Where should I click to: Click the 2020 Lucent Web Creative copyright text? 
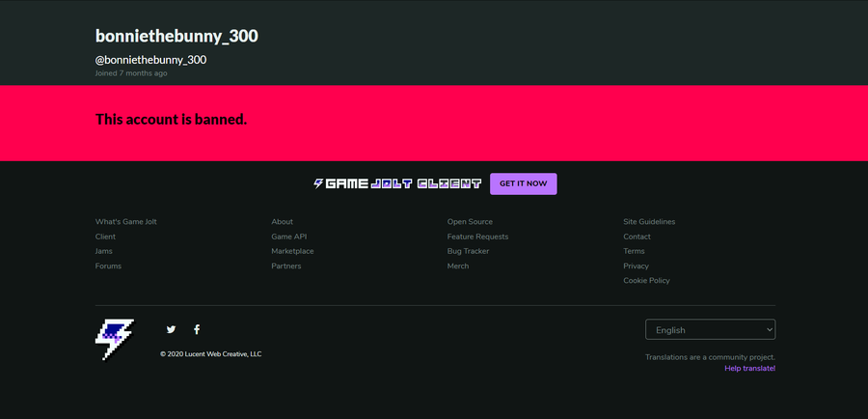point(211,354)
